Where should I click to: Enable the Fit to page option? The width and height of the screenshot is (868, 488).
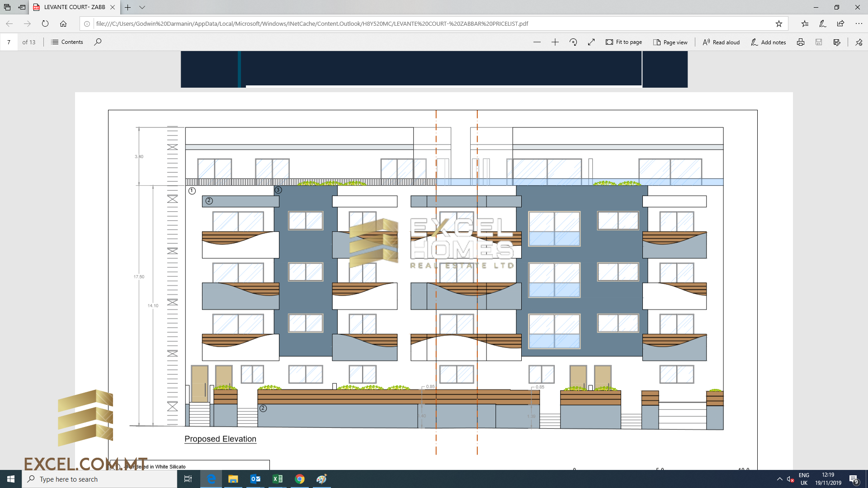point(624,42)
